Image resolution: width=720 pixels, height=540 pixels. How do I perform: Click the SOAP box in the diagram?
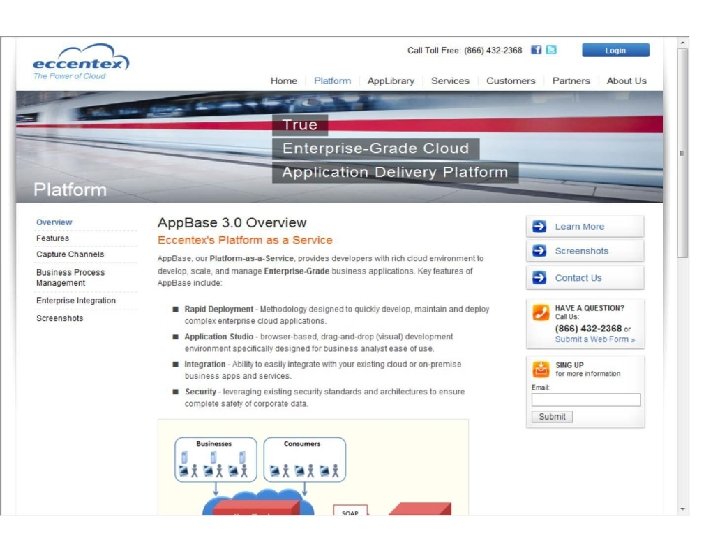click(350, 511)
